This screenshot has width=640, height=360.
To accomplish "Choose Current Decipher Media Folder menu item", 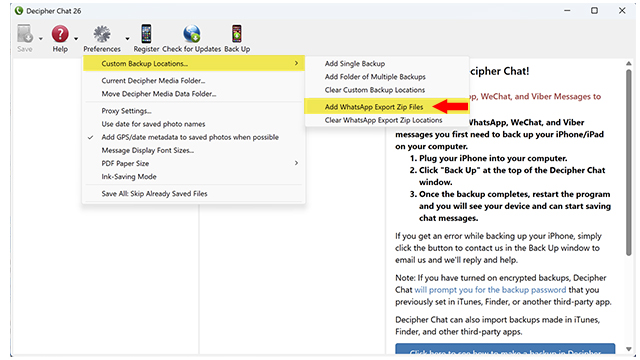I will pos(193,81).
